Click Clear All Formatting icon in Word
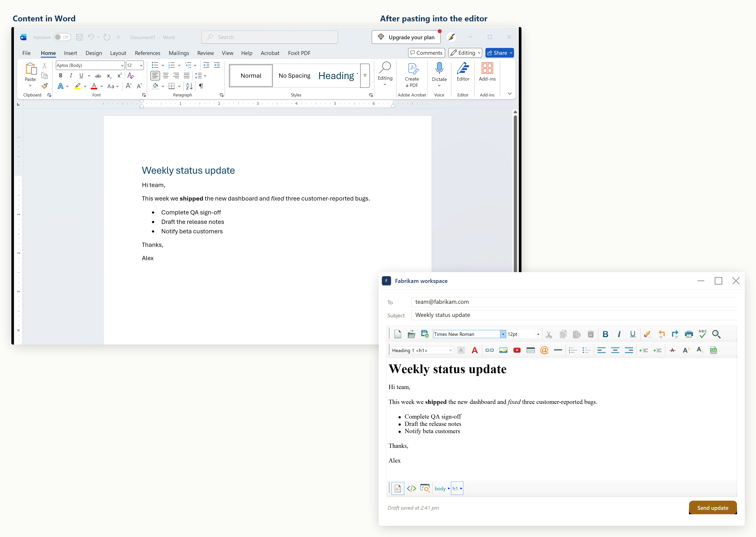756x537 pixels. point(131,76)
